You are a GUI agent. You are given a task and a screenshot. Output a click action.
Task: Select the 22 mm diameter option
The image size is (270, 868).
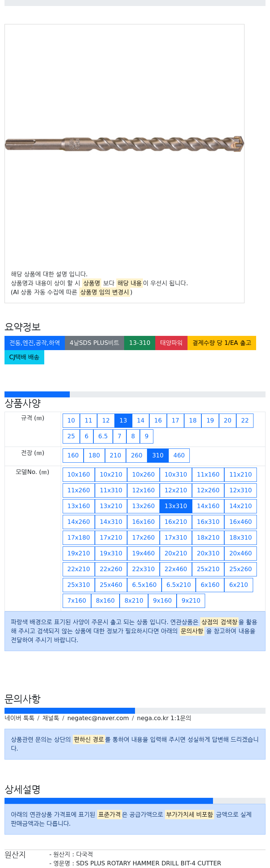(x=245, y=421)
